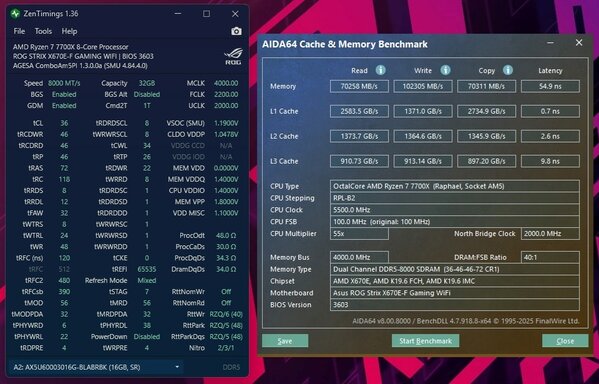The height and width of the screenshot is (384, 599).
Task: Click the MCLK value 4000.00
Action: pyautogui.click(x=226, y=83)
